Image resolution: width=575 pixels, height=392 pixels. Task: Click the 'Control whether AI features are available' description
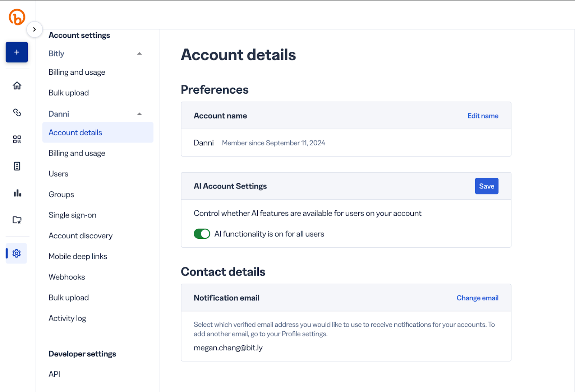coord(308,213)
